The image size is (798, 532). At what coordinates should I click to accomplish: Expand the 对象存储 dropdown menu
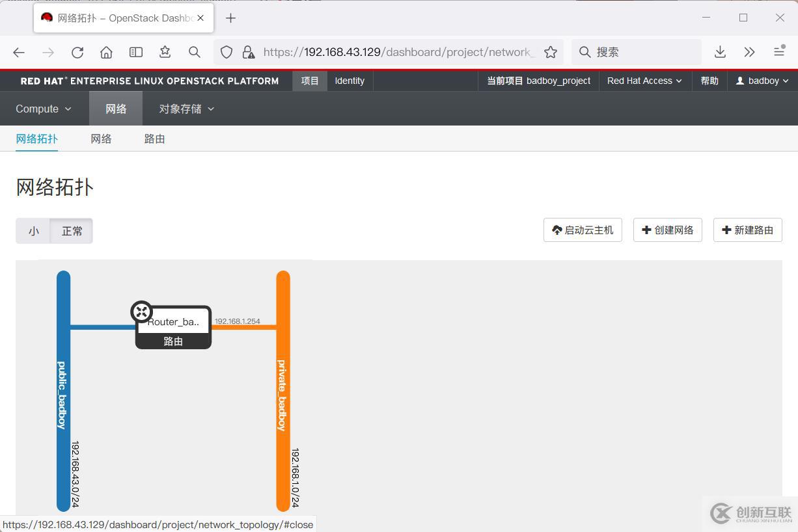(186, 109)
